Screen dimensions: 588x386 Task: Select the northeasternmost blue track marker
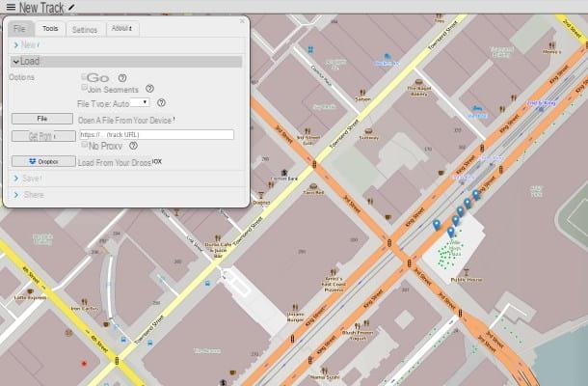(475, 195)
